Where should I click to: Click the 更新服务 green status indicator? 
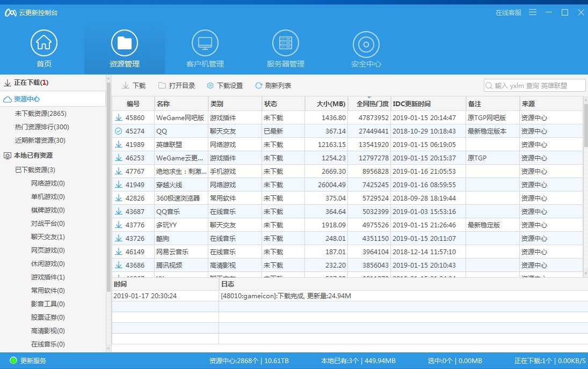13,360
